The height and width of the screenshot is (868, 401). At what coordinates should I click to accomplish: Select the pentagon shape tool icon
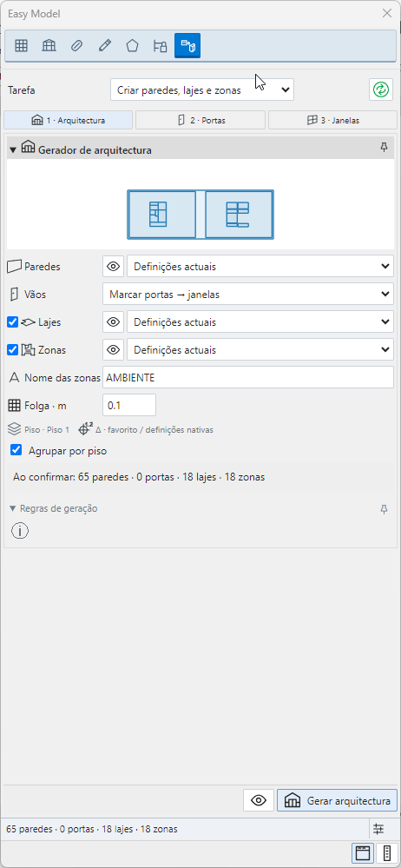click(x=132, y=46)
